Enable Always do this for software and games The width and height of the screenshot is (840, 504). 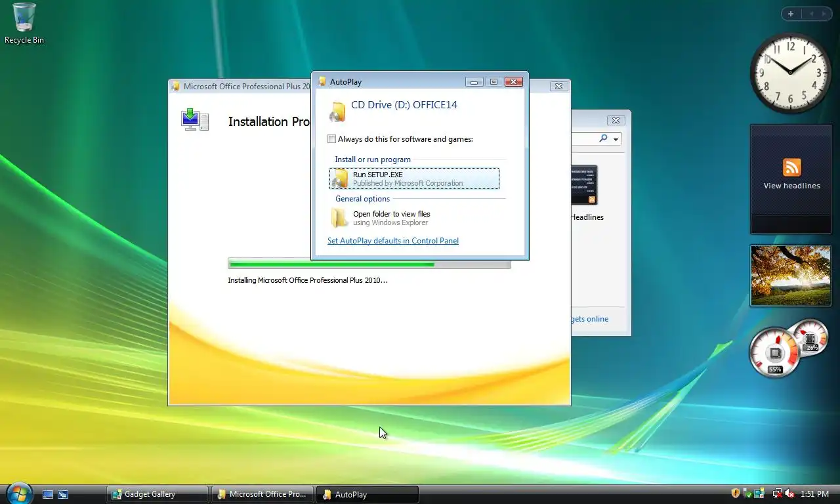coord(332,139)
